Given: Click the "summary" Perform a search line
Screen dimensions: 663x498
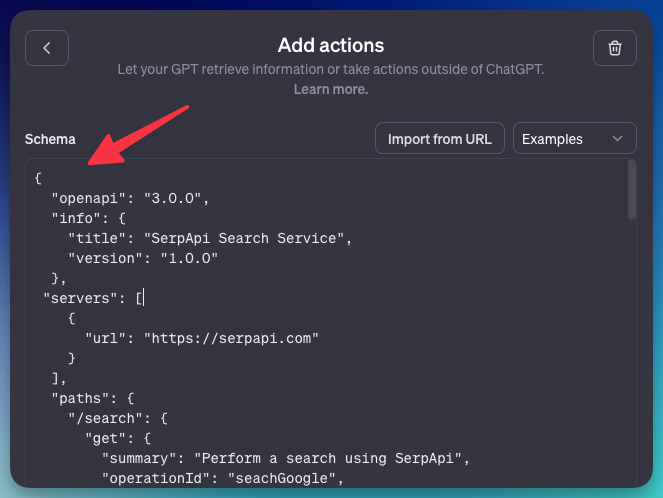Looking at the screenshot, I should click(286, 459).
